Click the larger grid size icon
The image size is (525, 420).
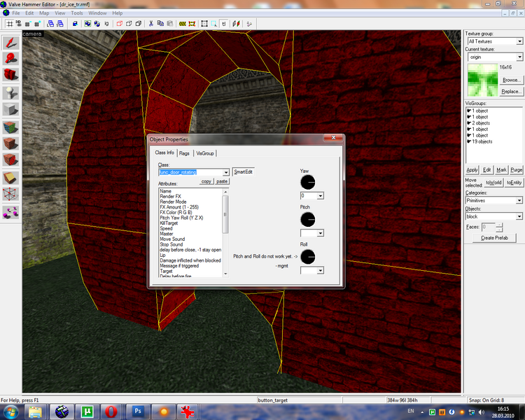[x=38, y=24]
